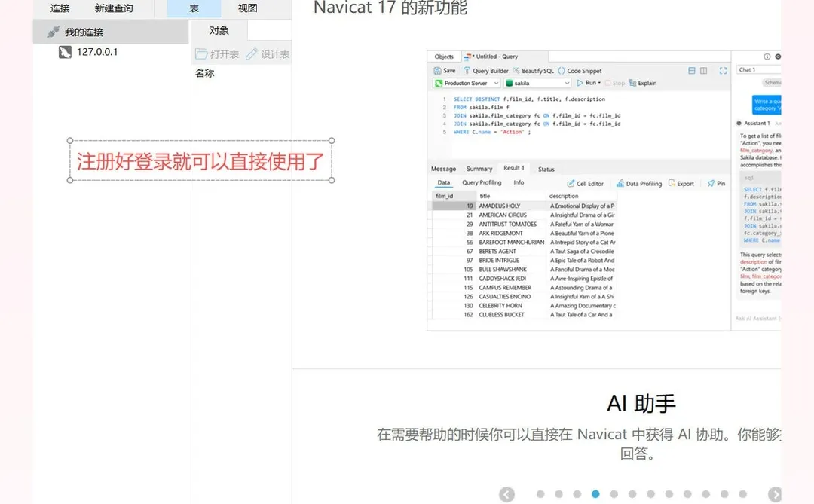The height and width of the screenshot is (504, 814).
Task: Open the sakila database selector
Action: pos(567,83)
